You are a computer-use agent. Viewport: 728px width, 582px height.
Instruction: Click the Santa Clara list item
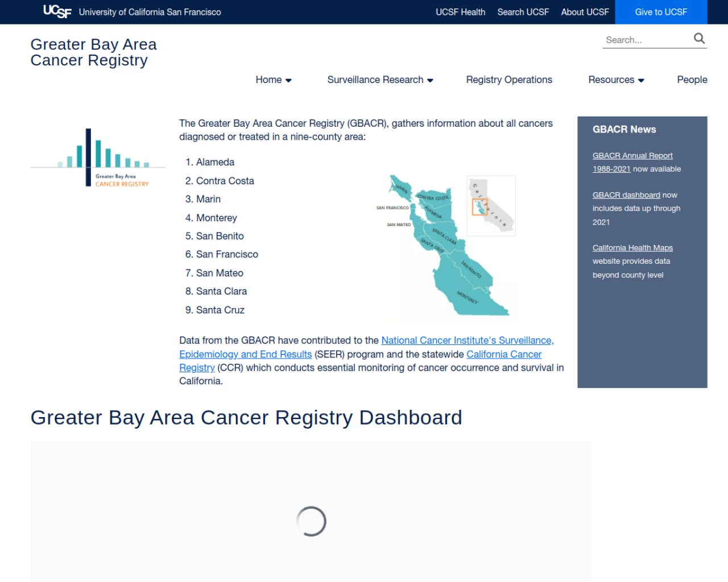[221, 291]
